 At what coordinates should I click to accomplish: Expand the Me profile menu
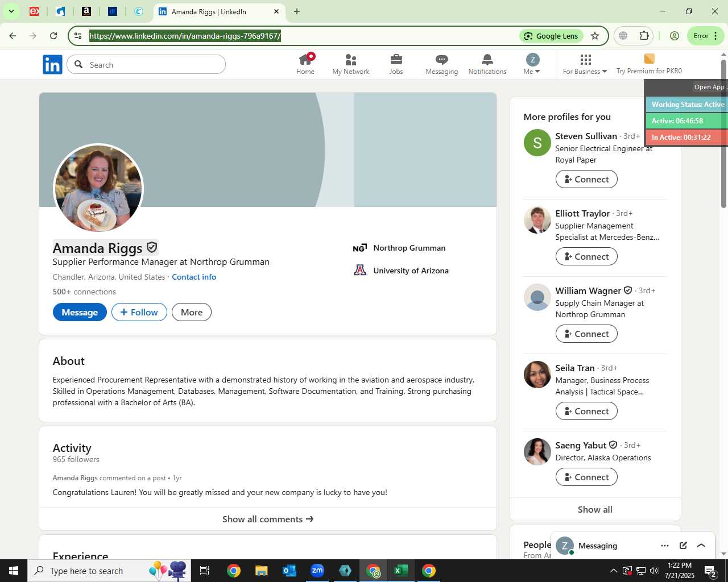[x=532, y=64]
